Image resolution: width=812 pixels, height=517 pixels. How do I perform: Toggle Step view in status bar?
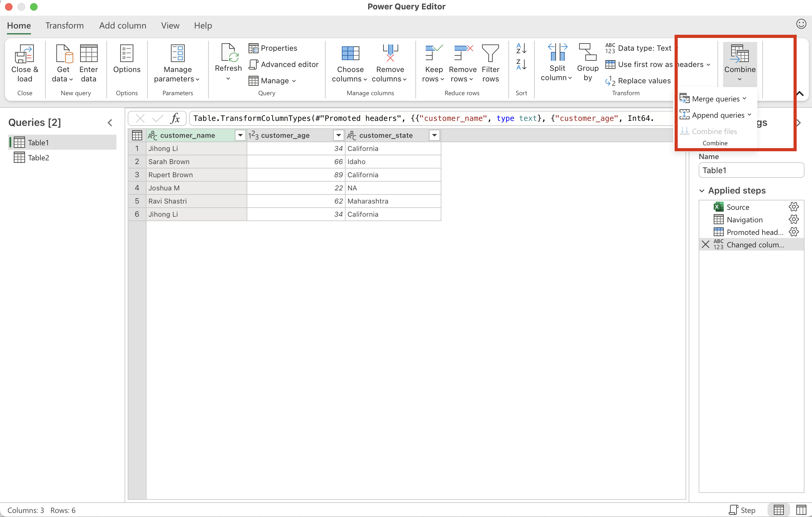pos(742,510)
